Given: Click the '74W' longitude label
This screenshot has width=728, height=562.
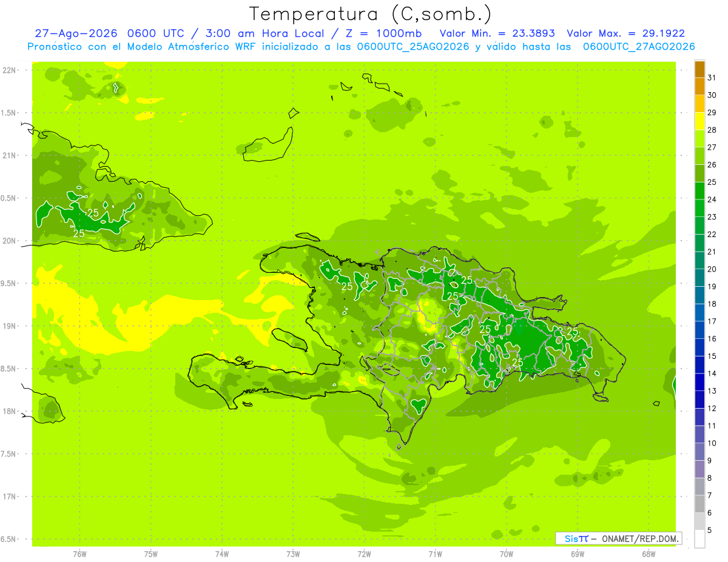Looking at the screenshot, I should [222, 554].
